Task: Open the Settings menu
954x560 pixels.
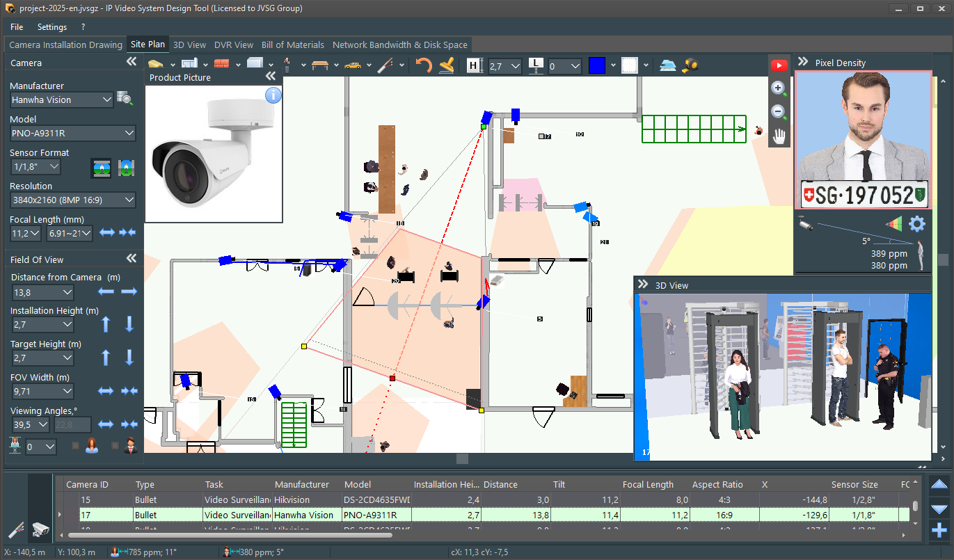Action: coord(52,27)
